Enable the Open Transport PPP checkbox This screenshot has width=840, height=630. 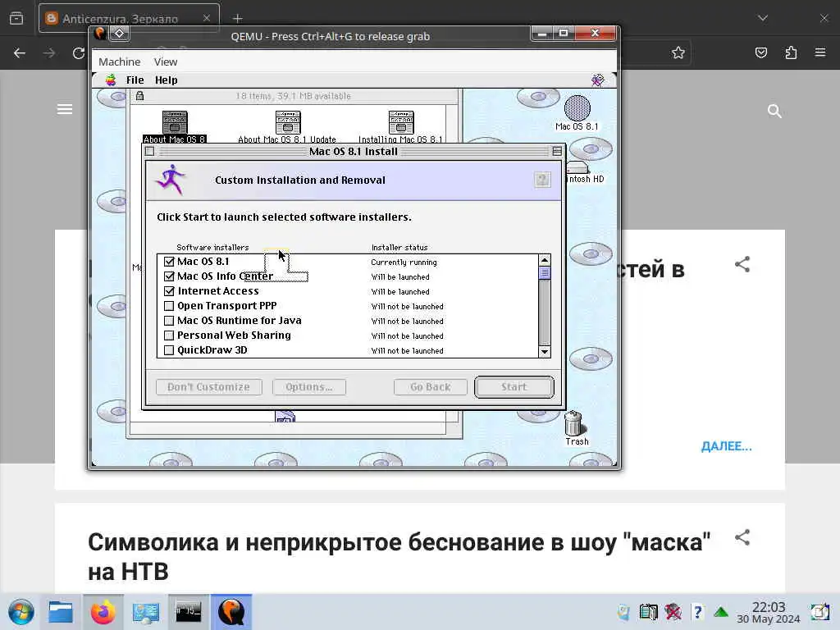pyautogui.click(x=169, y=306)
